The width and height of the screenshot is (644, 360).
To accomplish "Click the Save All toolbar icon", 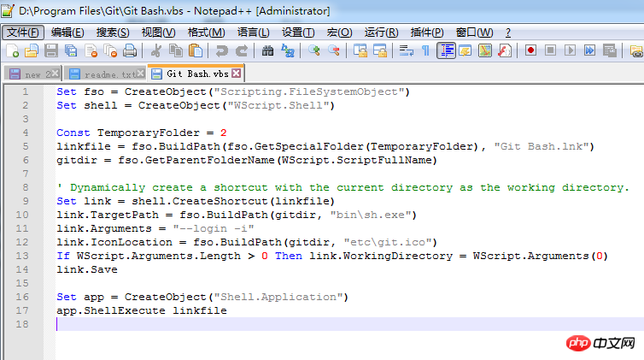I will 71,51.
